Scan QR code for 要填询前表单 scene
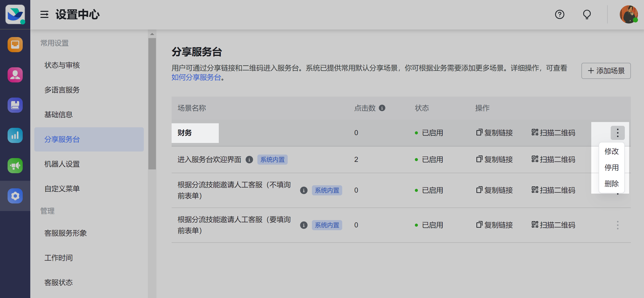The width and height of the screenshot is (644, 298). (x=553, y=225)
